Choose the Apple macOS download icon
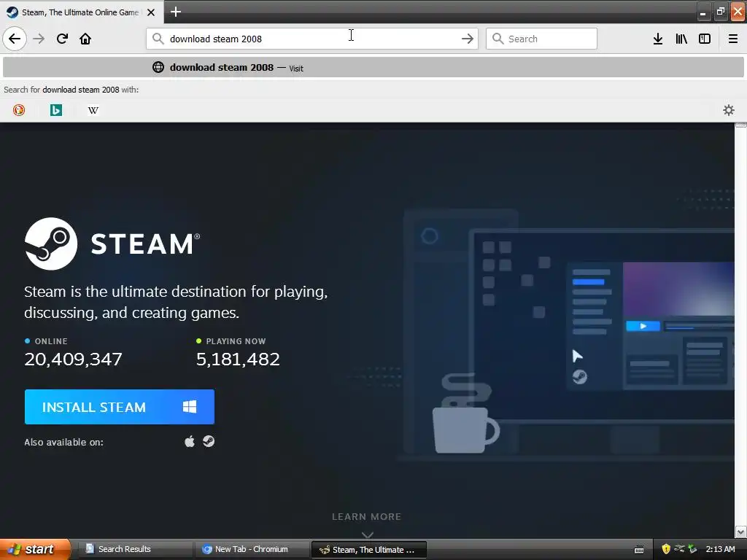 (190, 441)
